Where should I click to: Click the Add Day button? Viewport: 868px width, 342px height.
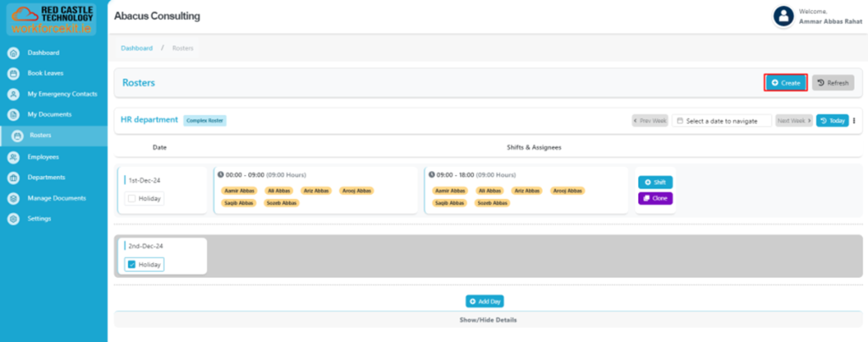pyautogui.click(x=485, y=301)
